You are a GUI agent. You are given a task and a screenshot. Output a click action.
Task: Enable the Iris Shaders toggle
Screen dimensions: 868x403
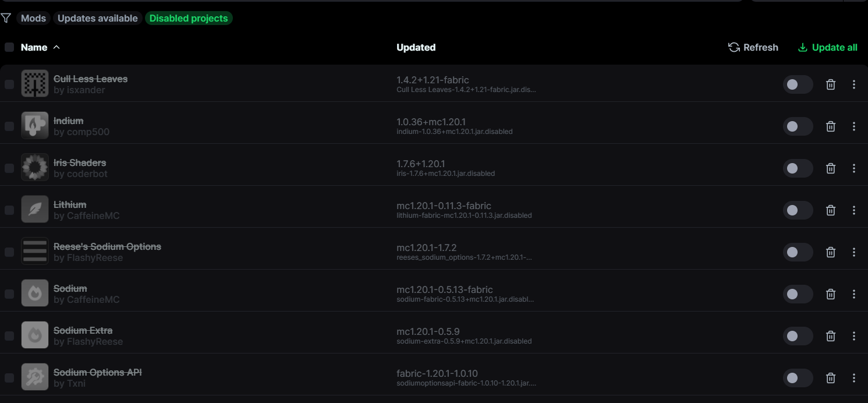(798, 168)
